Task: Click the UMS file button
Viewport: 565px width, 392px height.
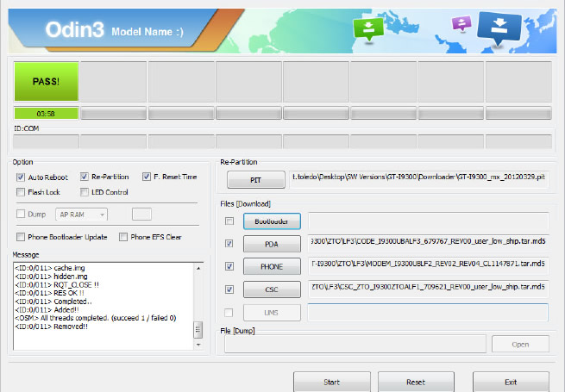Action: pos(272,313)
